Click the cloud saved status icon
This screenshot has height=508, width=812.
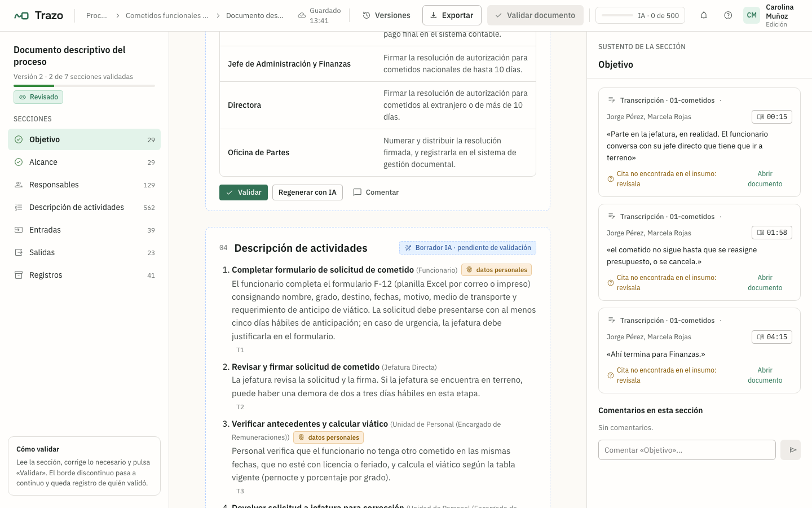[x=302, y=15]
